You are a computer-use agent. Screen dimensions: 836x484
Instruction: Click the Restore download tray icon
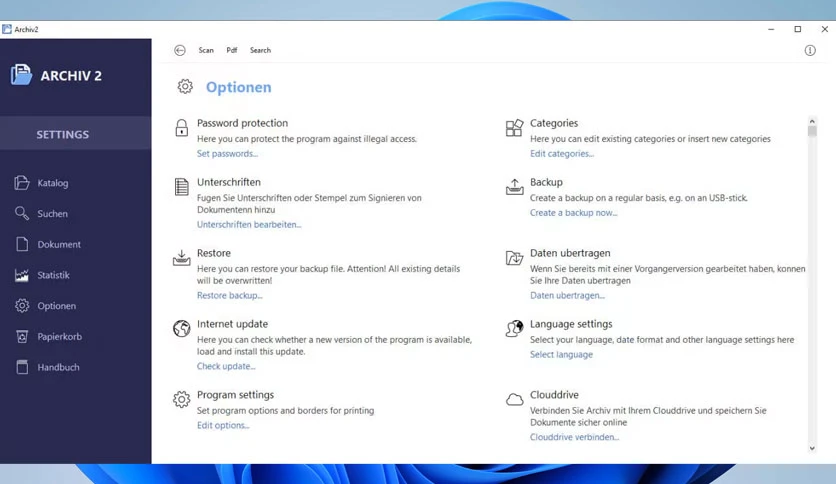[x=181, y=258]
